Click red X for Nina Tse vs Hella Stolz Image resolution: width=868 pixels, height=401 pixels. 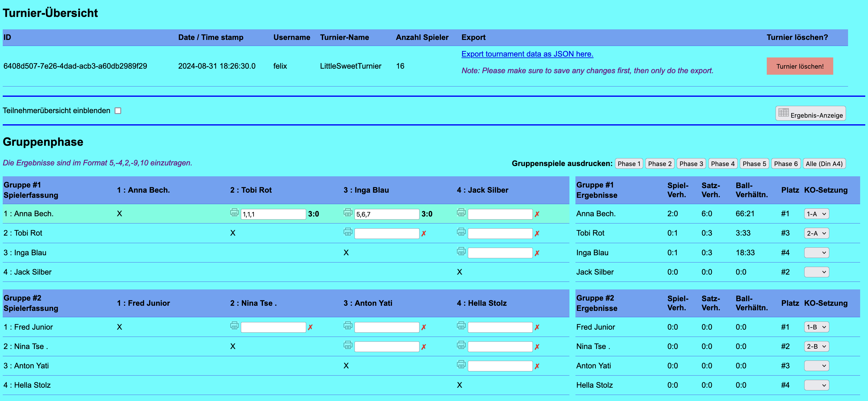[x=537, y=347]
